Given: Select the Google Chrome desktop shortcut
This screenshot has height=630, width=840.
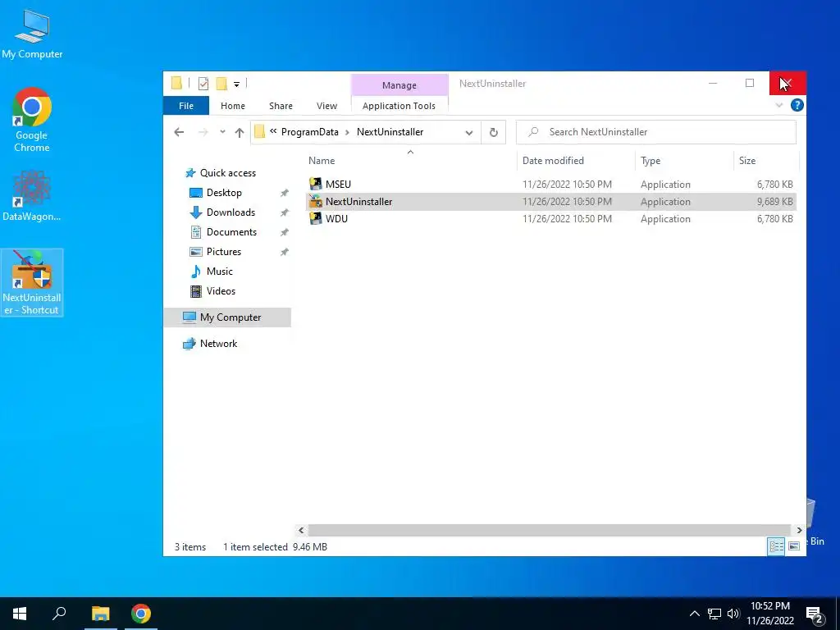Looking at the screenshot, I should click(32, 120).
